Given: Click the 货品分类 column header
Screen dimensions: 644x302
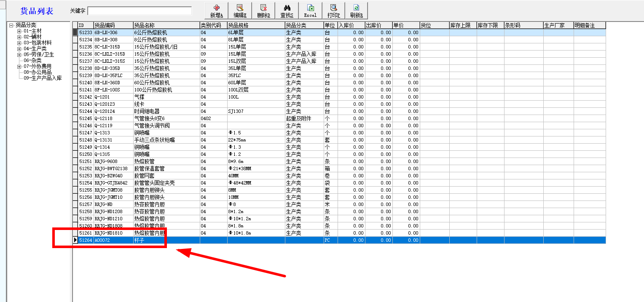Looking at the screenshot, I should (x=304, y=25).
